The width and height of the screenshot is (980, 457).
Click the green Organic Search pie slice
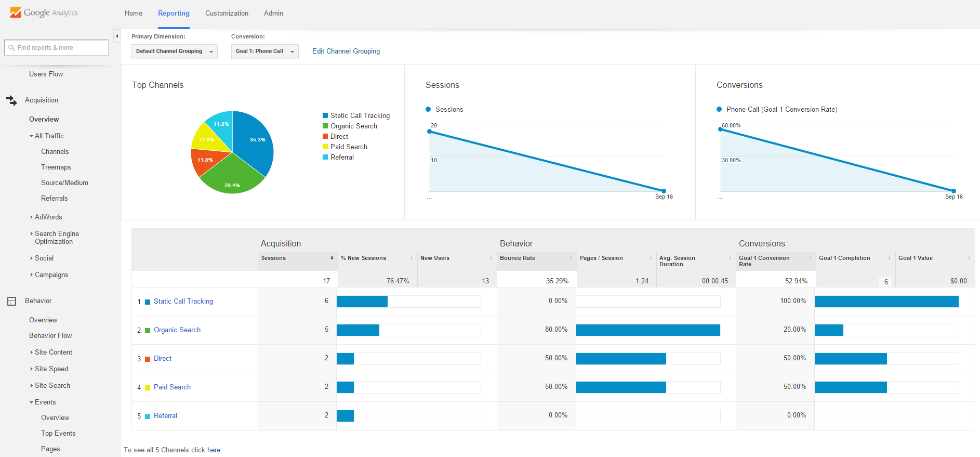pyautogui.click(x=231, y=176)
